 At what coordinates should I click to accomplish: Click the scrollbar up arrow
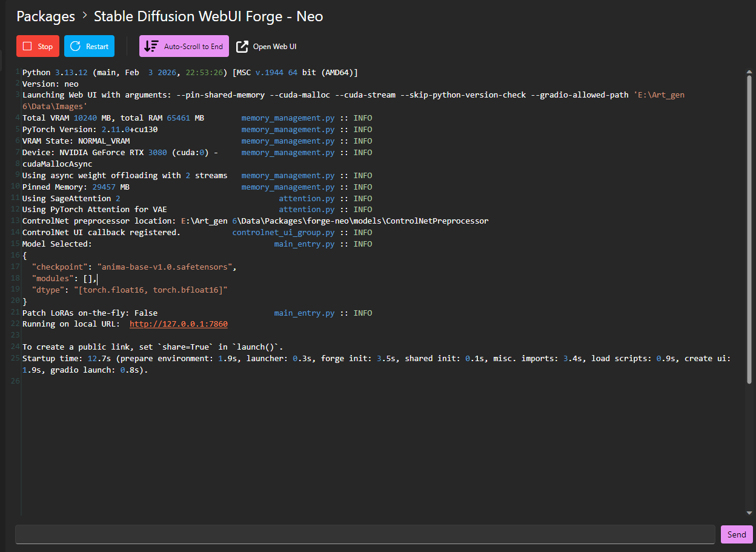coord(749,71)
